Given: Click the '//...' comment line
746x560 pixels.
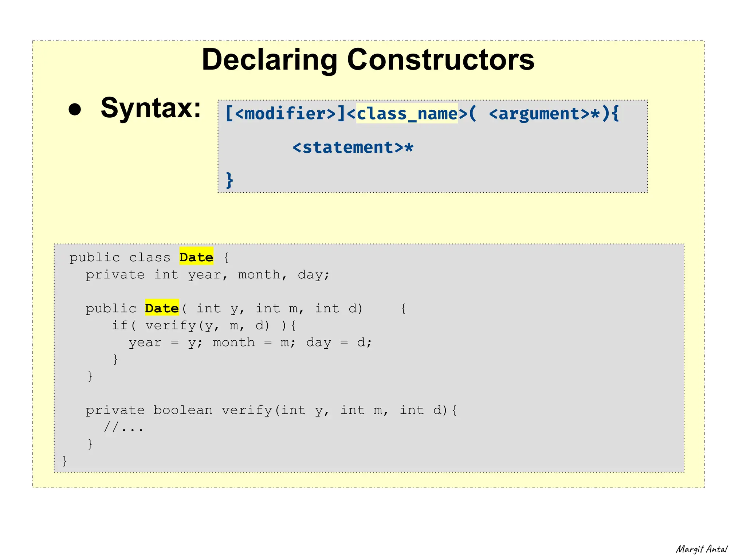Looking at the screenshot, I should [x=123, y=427].
